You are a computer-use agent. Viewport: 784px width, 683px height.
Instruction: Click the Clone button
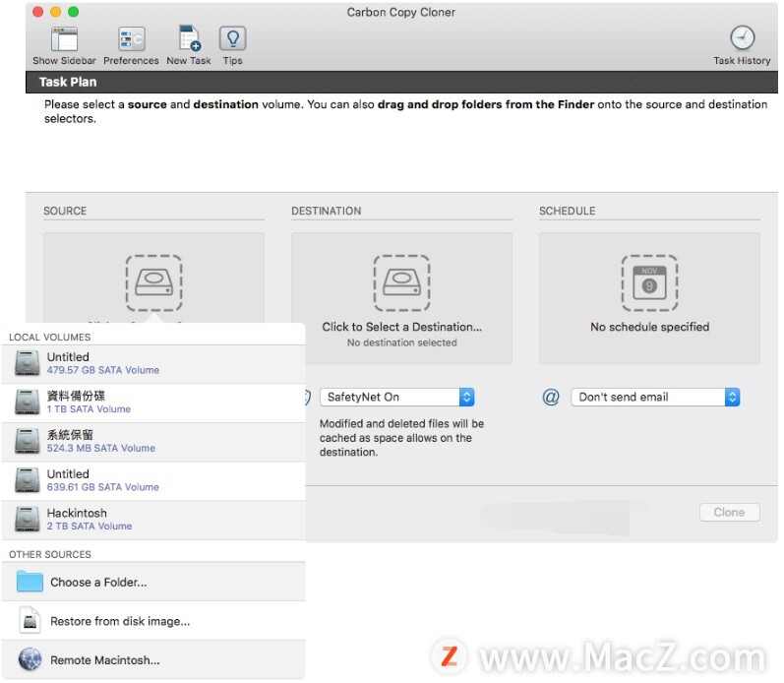(x=730, y=513)
